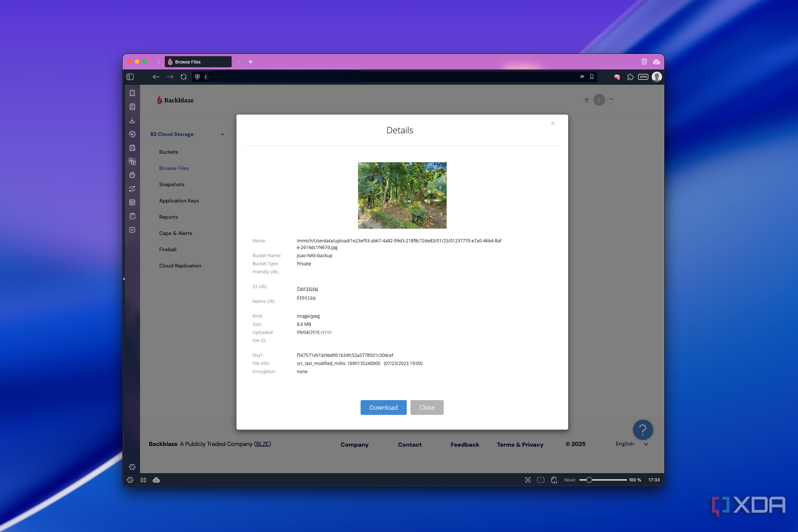Collapse the B2 Cloud Storage section
This screenshot has width=798, height=532.
(x=222, y=134)
